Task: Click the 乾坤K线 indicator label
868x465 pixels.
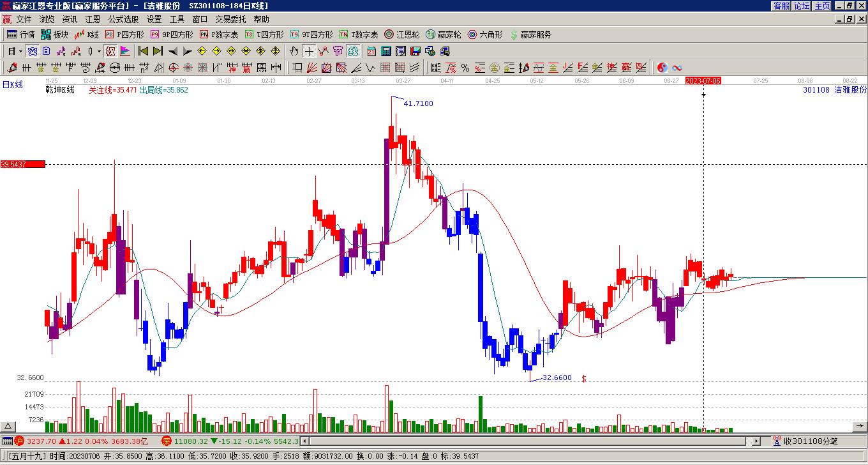Action: tap(60, 90)
